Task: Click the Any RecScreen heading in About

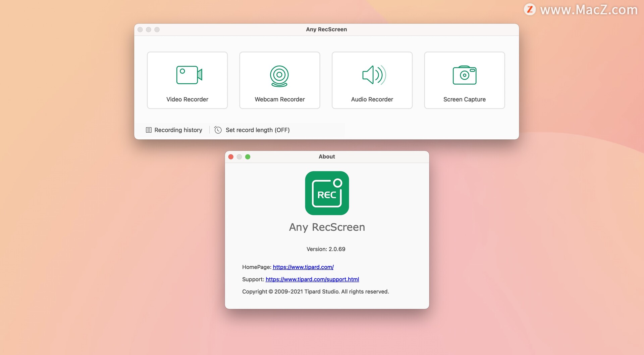Action: point(327,227)
